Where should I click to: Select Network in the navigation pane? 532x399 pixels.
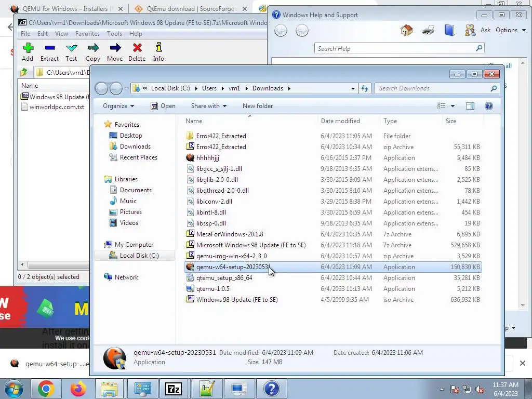(126, 277)
